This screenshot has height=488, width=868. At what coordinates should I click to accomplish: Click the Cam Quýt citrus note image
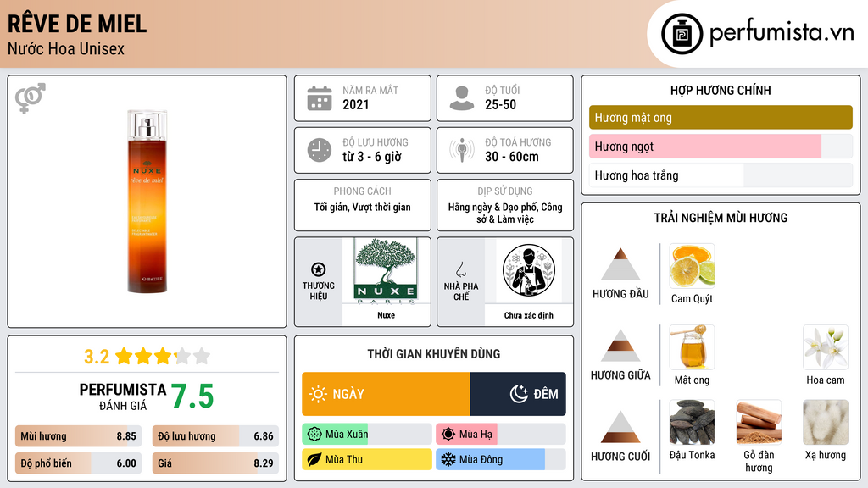(692, 266)
